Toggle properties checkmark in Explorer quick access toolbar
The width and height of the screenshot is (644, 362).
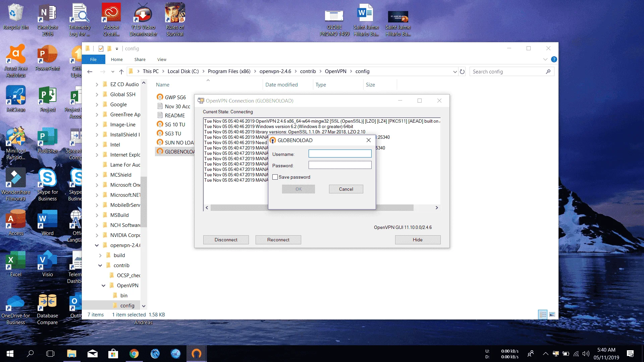(x=101, y=49)
